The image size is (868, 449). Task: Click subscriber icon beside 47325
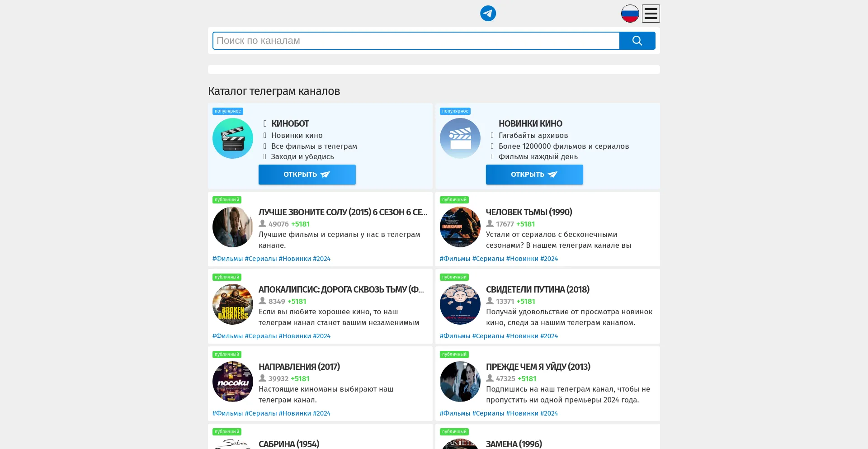tap(490, 378)
